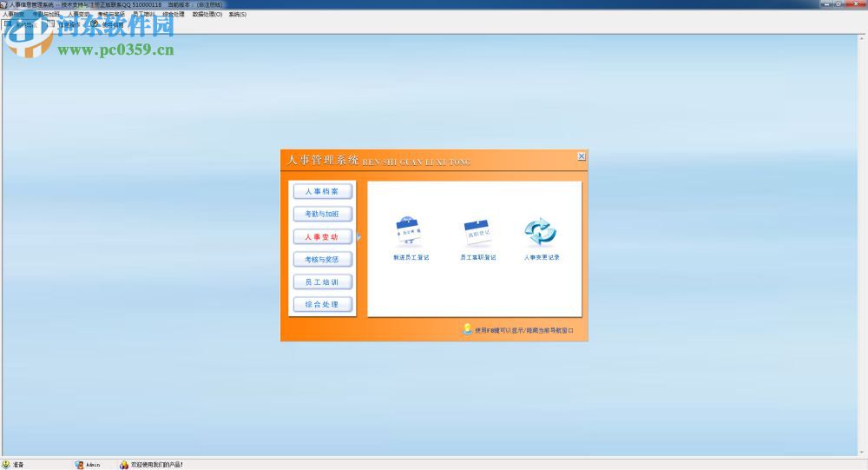Click the 准备 status text
This screenshot has width=868, height=470.
coord(18,465)
